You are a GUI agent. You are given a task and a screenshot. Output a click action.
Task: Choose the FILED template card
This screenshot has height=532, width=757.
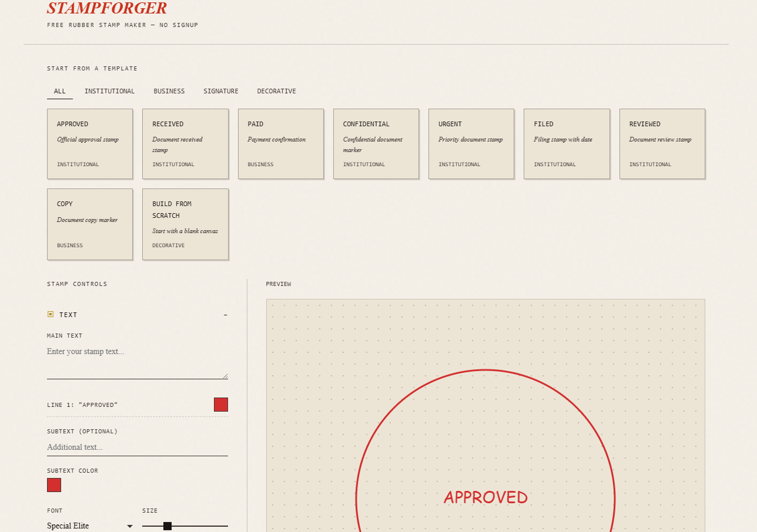pos(567,144)
